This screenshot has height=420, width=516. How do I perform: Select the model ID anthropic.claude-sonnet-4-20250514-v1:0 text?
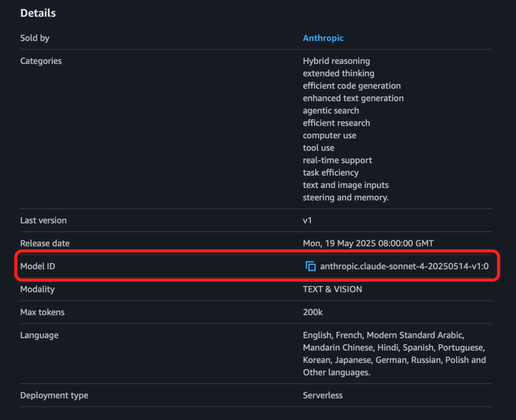tap(404, 266)
